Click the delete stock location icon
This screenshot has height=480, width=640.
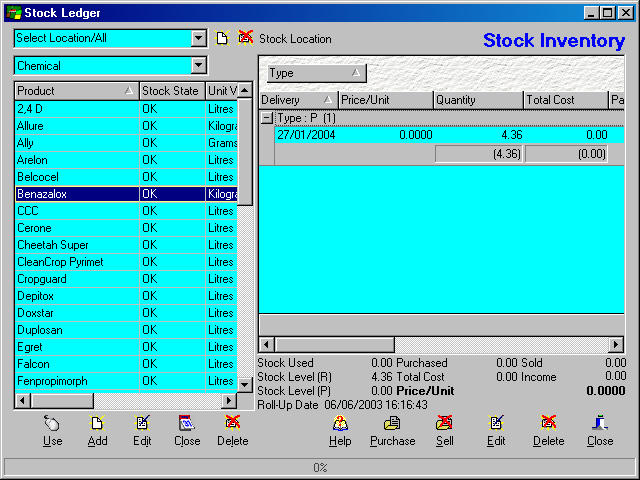pos(245,38)
